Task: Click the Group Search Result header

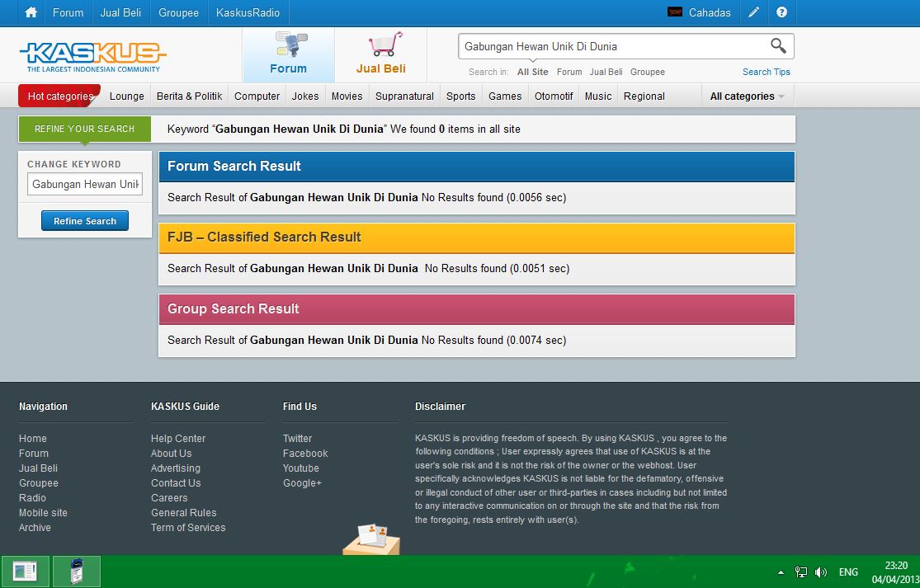Action: click(476, 309)
